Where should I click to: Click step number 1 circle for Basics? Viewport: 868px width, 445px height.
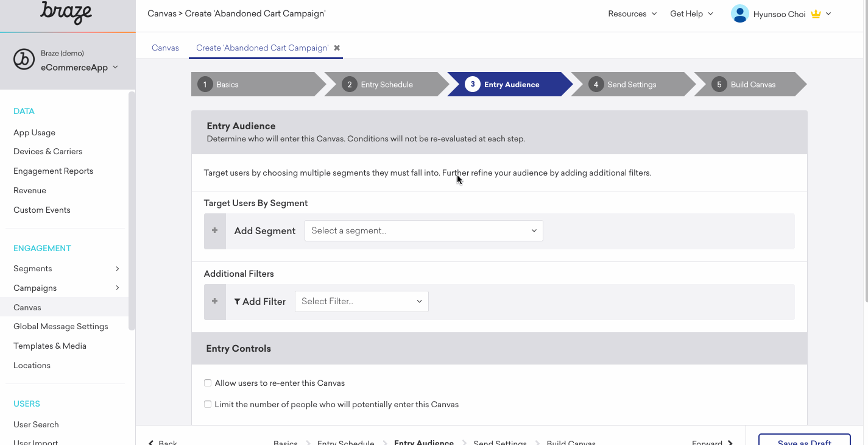coord(205,85)
